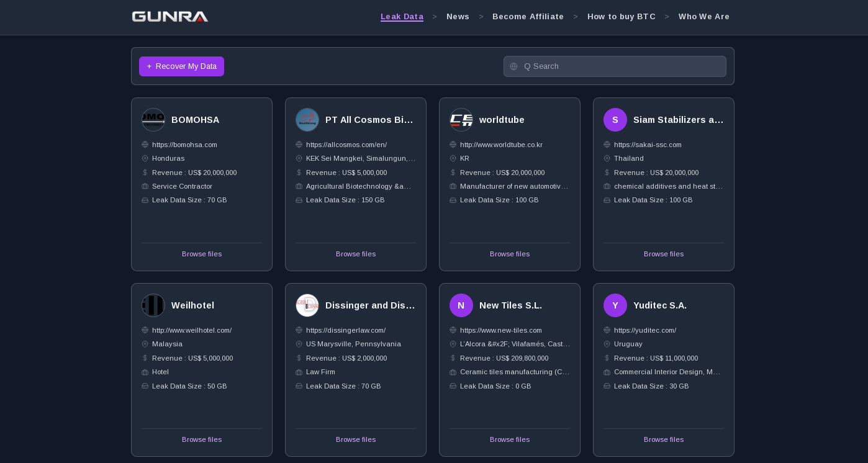Click the BOMOHSA company logo
This screenshot has width=868, height=463.
point(153,120)
